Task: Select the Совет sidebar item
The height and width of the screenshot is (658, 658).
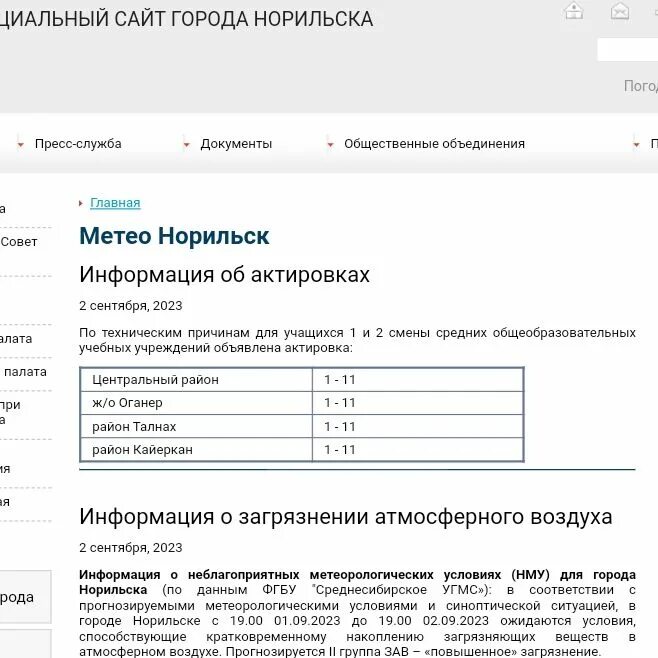Action: coord(19,242)
